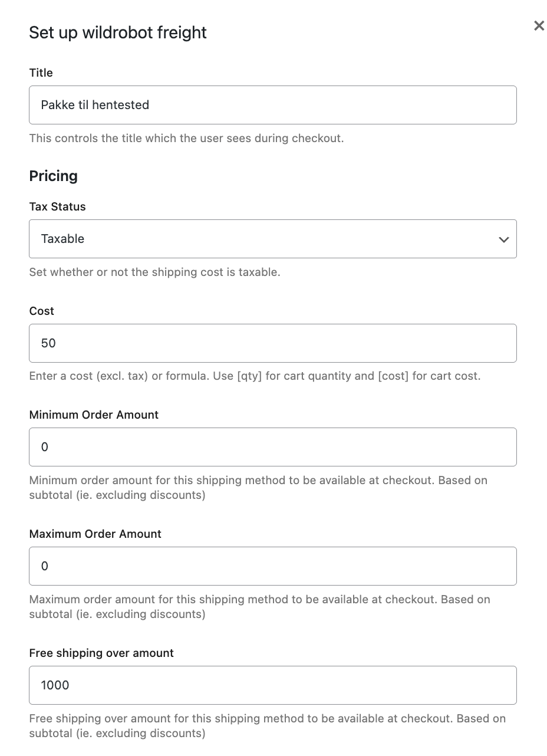The height and width of the screenshot is (756, 547).
Task: Focus the Title field containing "Pakke til hentested"
Action: coord(272,105)
